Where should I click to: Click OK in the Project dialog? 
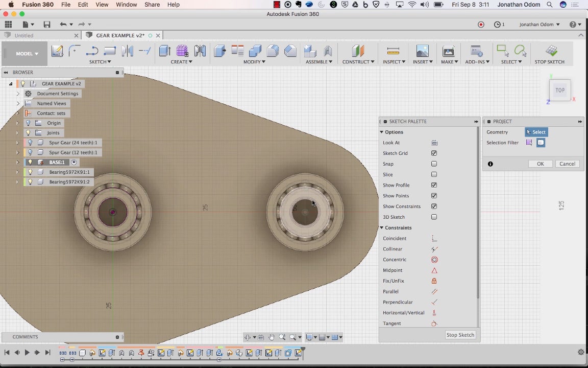click(x=540, y=164)
